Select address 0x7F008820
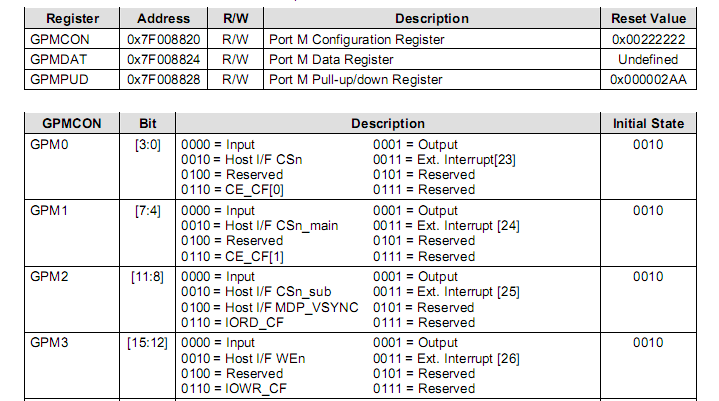 click(162, 40)
